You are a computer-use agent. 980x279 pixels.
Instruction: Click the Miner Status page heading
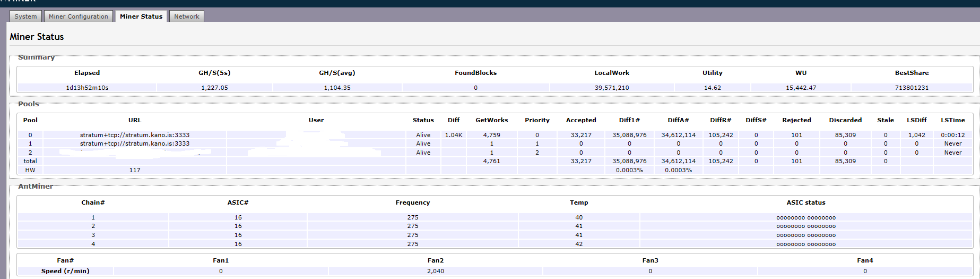coord(37,37)
